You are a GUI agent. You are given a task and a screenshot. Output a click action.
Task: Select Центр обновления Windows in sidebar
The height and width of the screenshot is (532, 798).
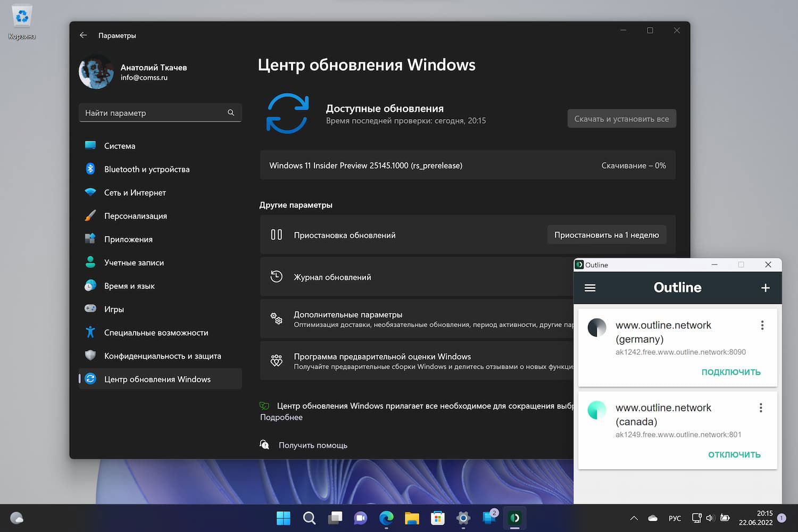click(x=157, y=379)
